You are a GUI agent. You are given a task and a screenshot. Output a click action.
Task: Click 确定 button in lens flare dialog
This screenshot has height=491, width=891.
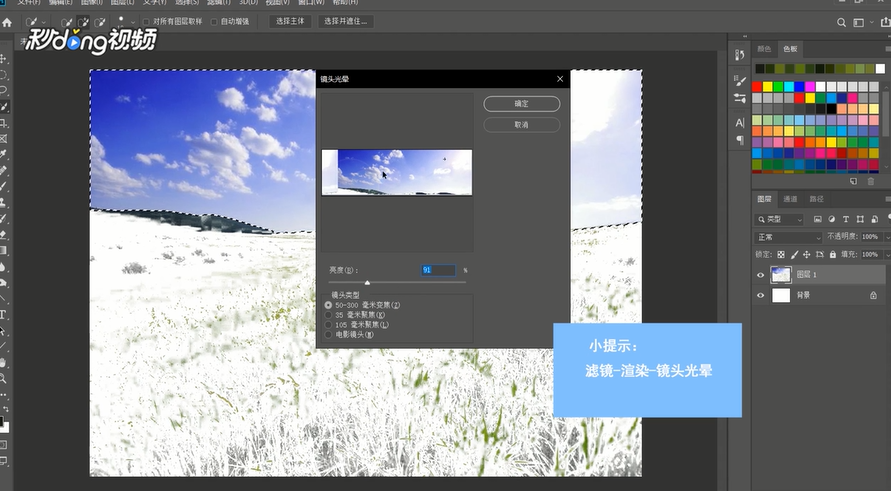click(522, 104)
